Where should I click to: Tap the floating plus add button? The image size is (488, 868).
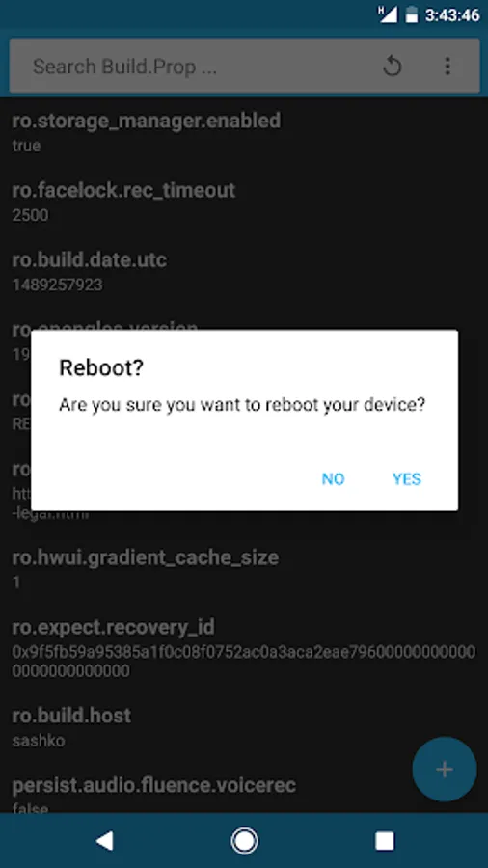445,769
